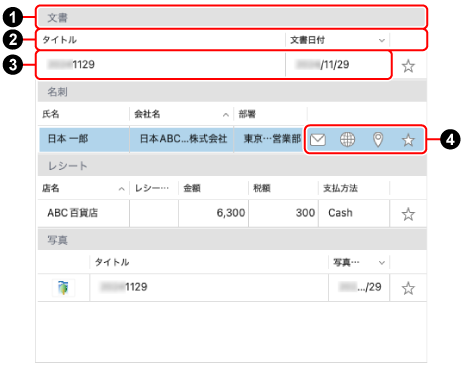The width and height of the screenshot is (463, 369).
Task: Open the website globe icon for 日本 一郎
Action: click(x=347, y=139)
